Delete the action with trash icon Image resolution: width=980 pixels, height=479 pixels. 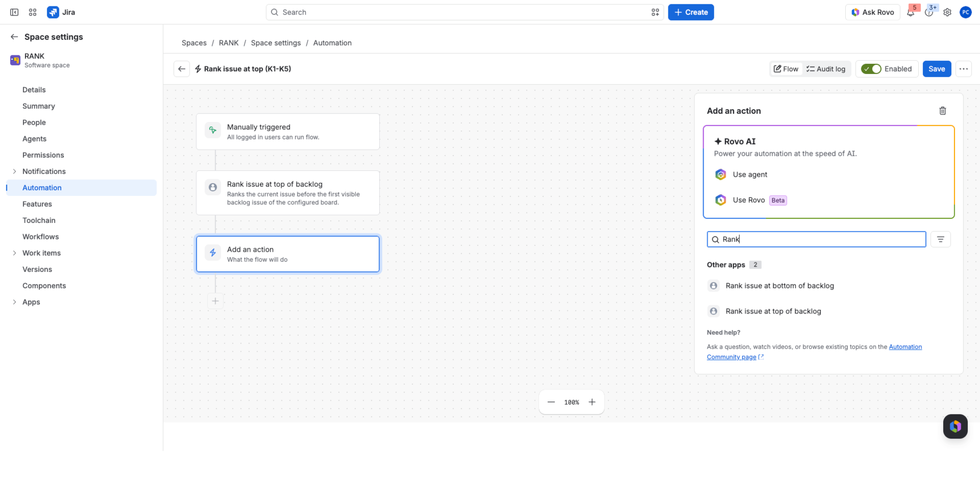pyautogui.click(x=942, y=111)
